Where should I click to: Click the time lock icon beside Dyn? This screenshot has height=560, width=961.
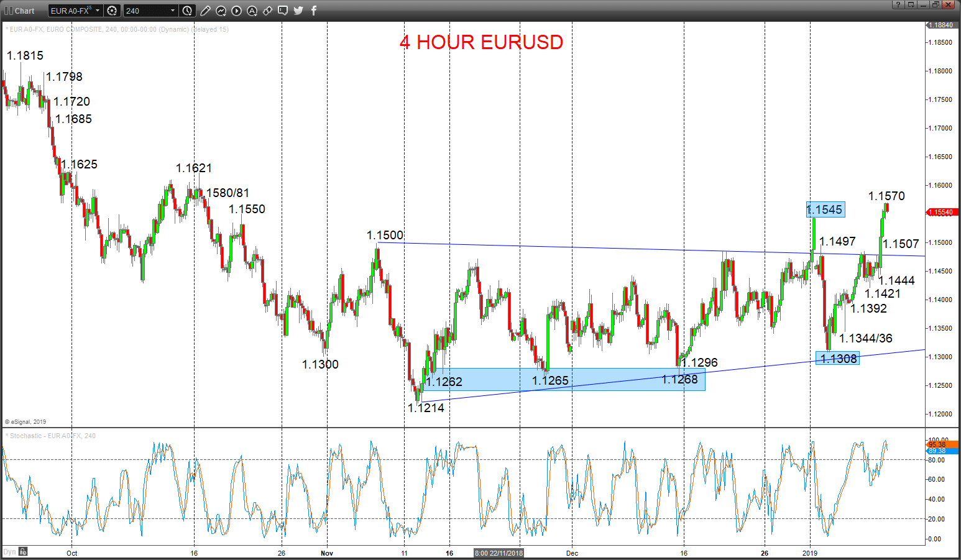[23, 551]
